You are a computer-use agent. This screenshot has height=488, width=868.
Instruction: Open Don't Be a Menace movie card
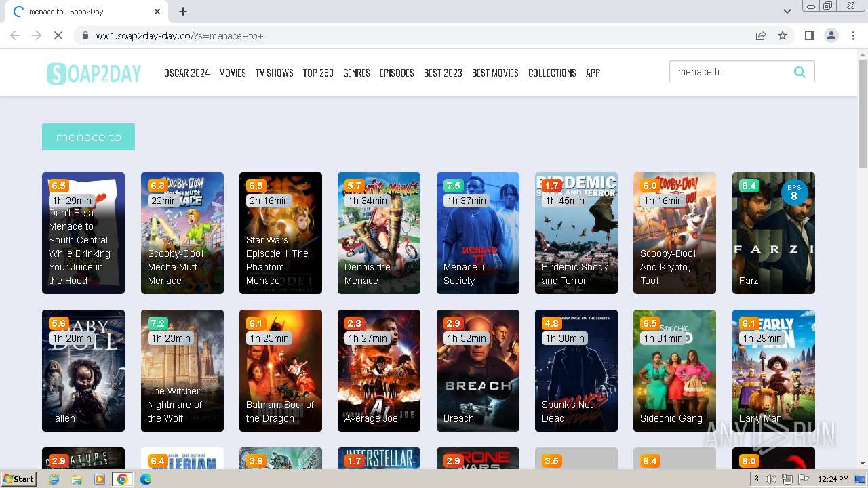pos(83,233)
